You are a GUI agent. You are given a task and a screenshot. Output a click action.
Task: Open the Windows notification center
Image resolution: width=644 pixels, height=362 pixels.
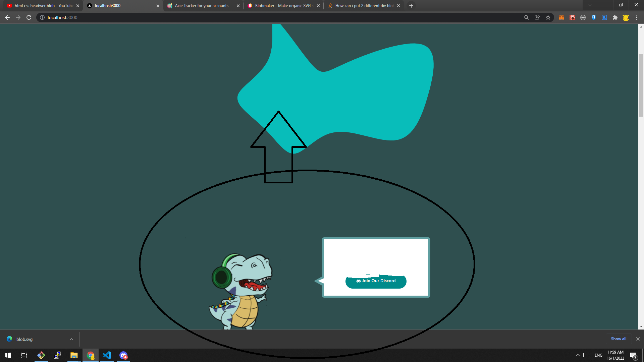[633, 355]
